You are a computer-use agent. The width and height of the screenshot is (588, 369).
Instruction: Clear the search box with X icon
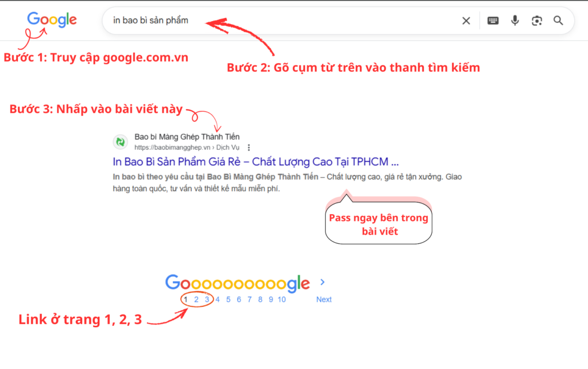click(466, 21)
